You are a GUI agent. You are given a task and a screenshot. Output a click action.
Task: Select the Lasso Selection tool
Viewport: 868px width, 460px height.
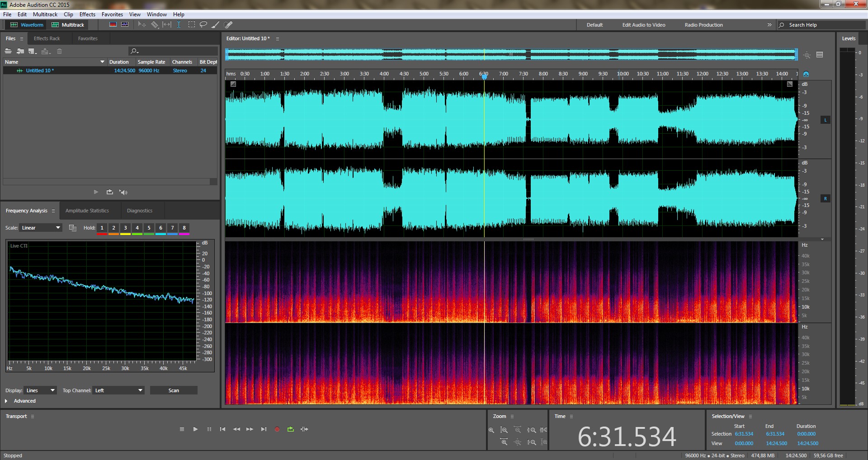pyautogui.click(x=203, y=25)
